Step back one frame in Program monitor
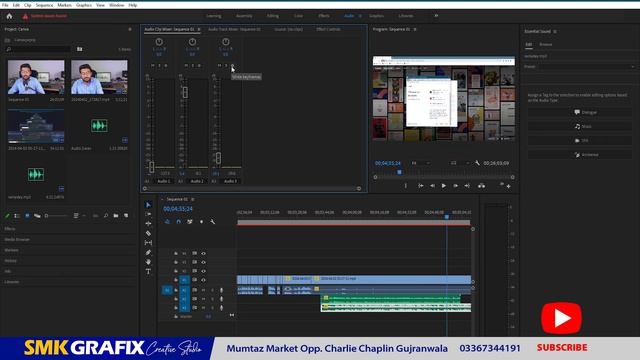 click(432, 186)
